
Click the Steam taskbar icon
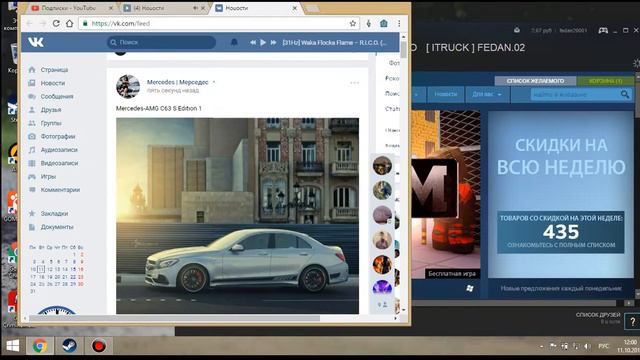(x=69, y=346)
